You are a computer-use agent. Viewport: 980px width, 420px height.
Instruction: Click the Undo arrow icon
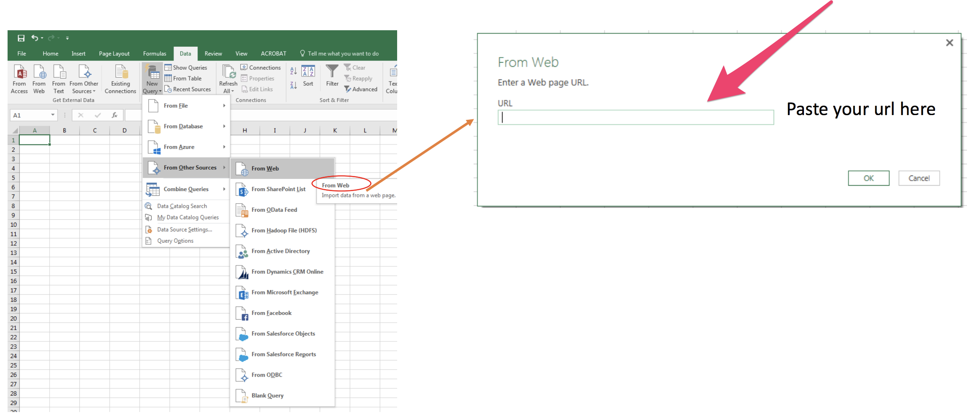point(35,38)
